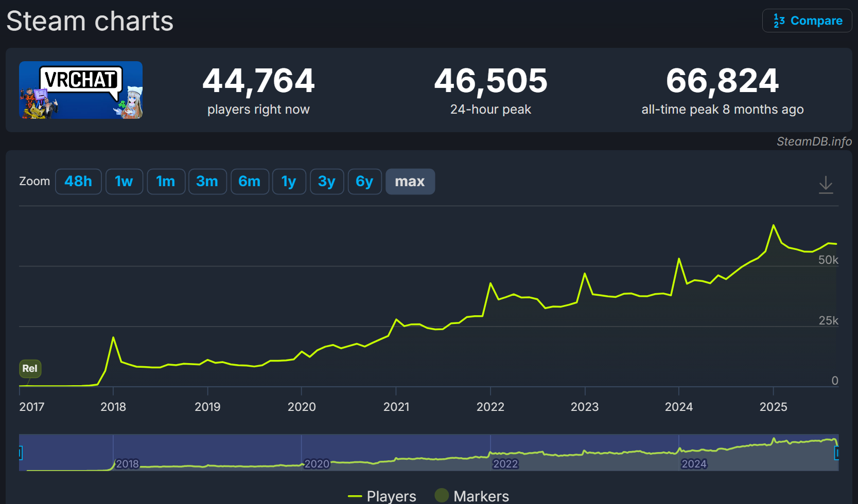Screen dimensions: 858x504
Task: Set chart zoom to 6m
Action: [250, 182]
